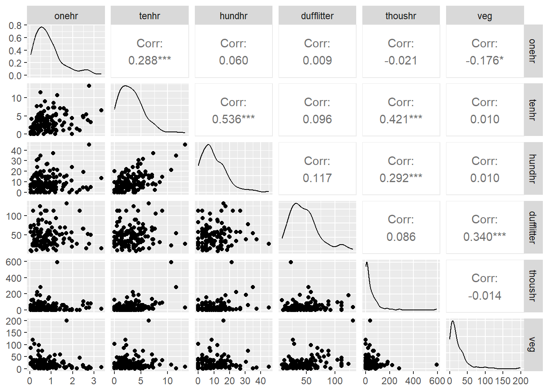Click the hundhr row label strip
The width and height of the screenshot is (549, 392).
532,168
